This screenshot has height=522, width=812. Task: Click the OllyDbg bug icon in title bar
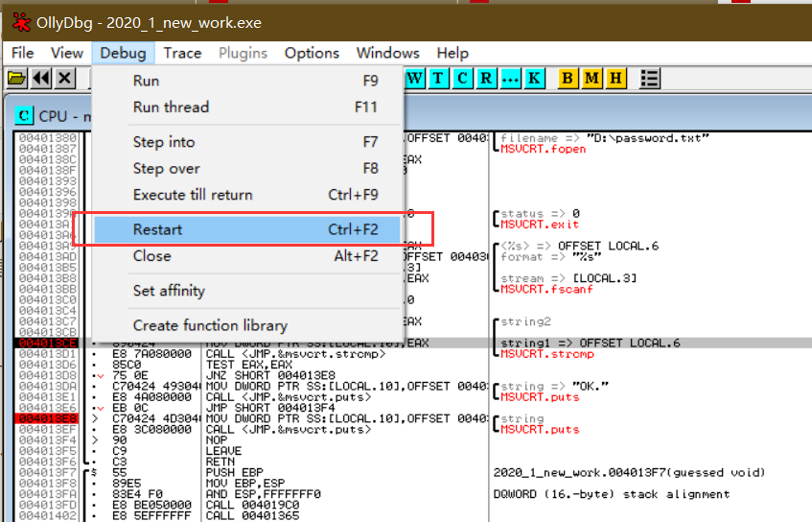point(21,22)
